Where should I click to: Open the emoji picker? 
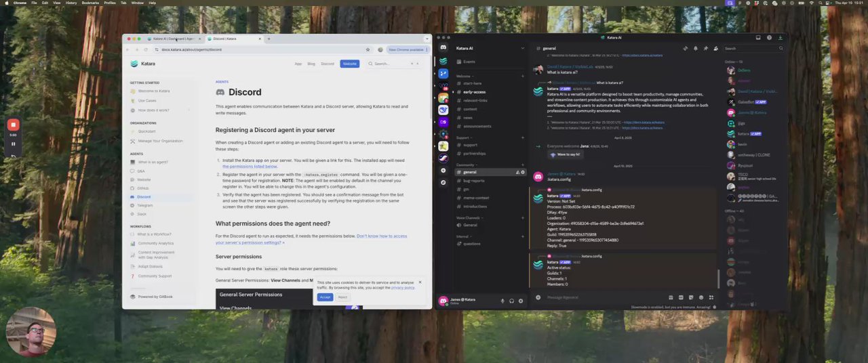pyautogui.click(x=701, y=297)
